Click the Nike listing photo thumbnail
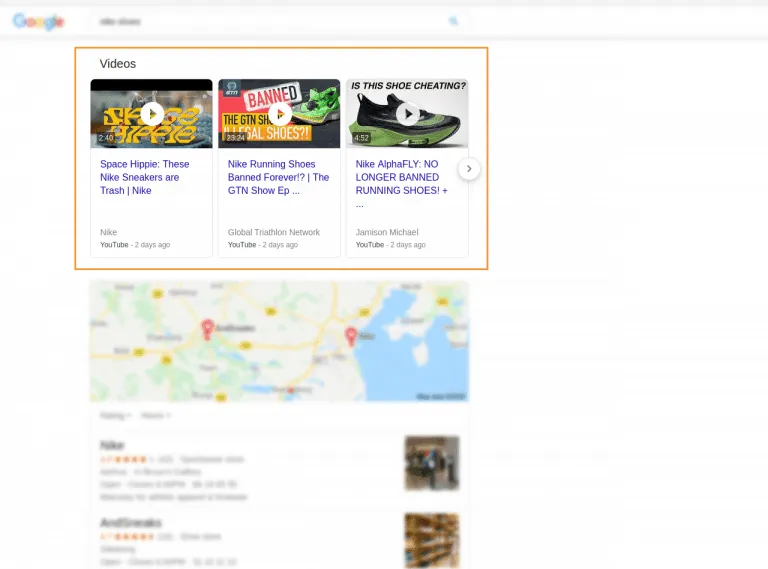768x569 pixels. coord(432,462)
